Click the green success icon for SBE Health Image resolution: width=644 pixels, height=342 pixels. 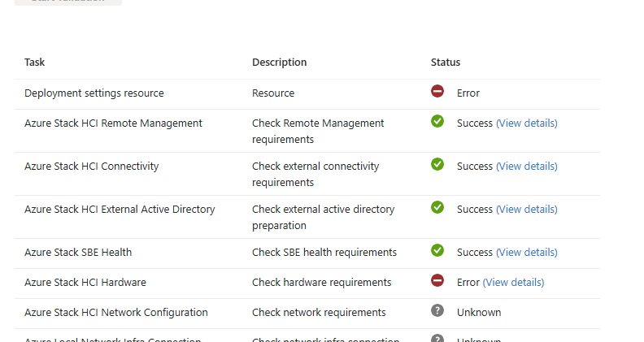coord(437,250)
